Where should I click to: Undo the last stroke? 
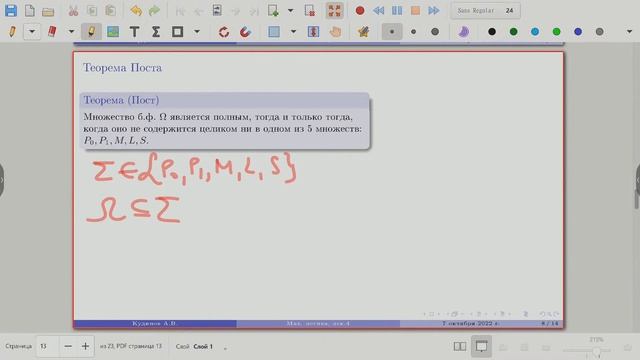point(136,11)
